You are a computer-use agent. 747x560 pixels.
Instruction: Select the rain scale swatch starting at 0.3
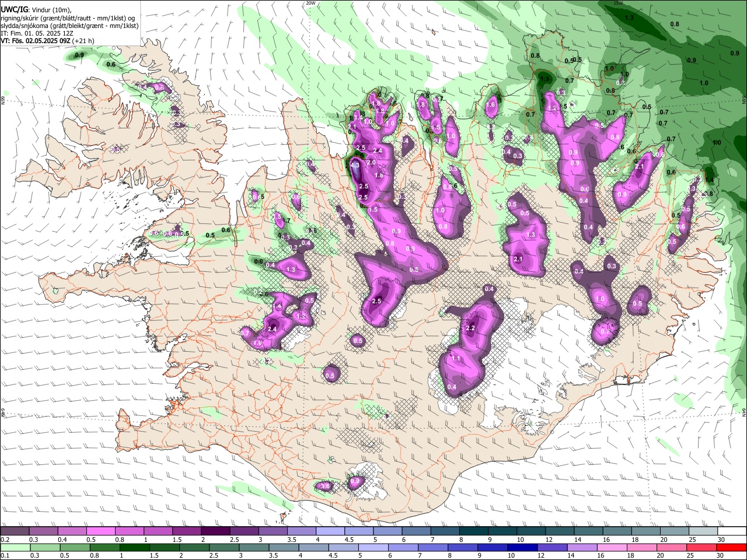coord(45,547)
